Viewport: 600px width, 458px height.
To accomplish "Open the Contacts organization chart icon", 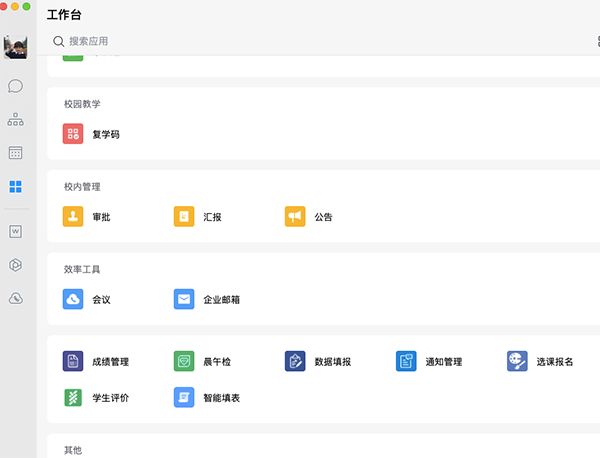I will [x=15, y=119].
